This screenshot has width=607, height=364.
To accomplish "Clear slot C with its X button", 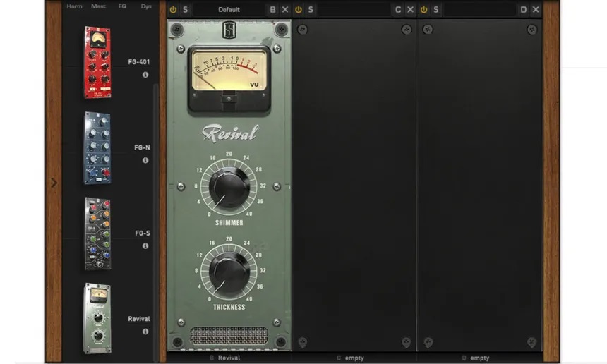I will tap(410, 10).
